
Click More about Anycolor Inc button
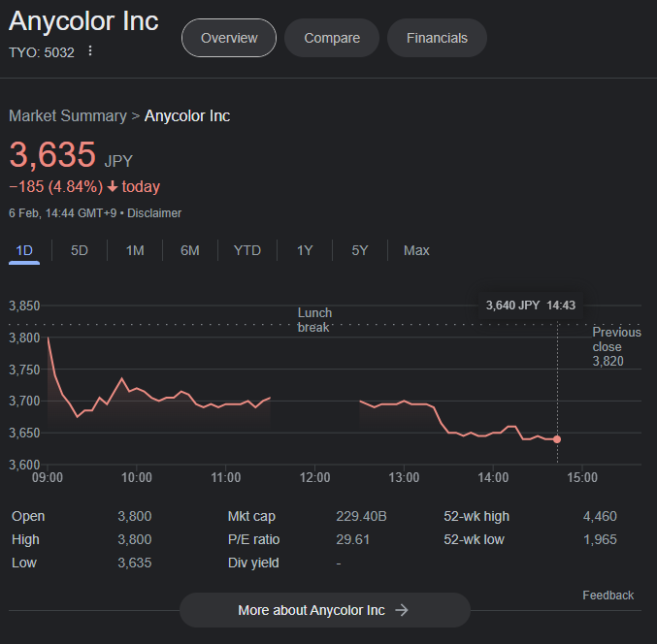point(325,610)
